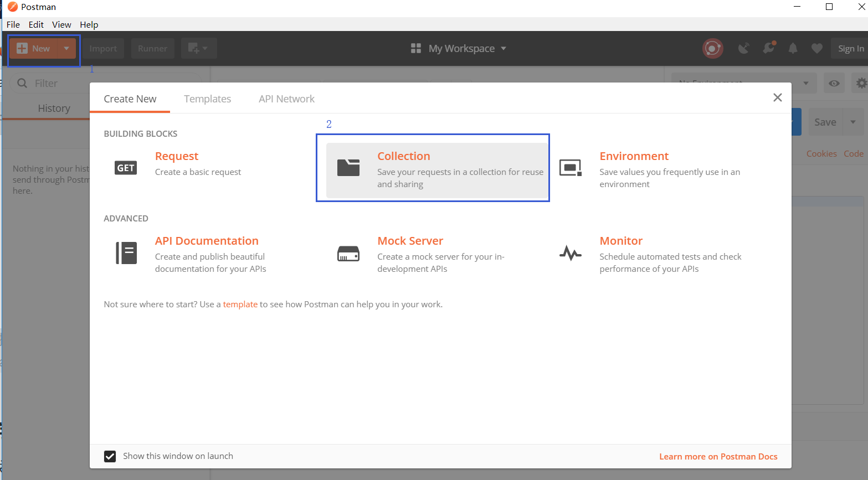Image resolution: width=868 pixels, height=480 pixels.
Task: Click the manage environments gear icon
Action: point(861,84)
